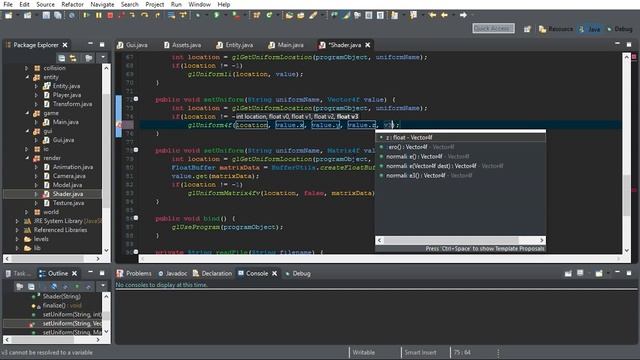Image resolution: width=640 pixels, height=360 pixels.
Task: Switch to the Debug perspective button
Action: (x=619, y=29)
